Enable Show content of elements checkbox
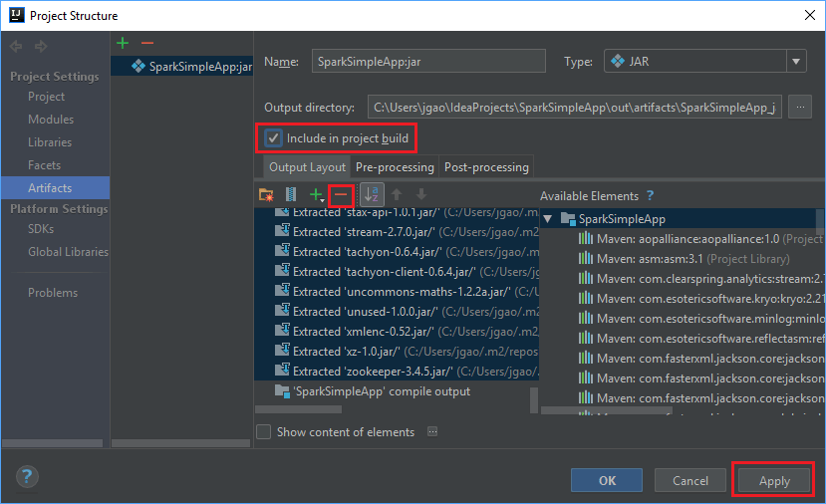 pyautogui.click(x=263, y=432)
